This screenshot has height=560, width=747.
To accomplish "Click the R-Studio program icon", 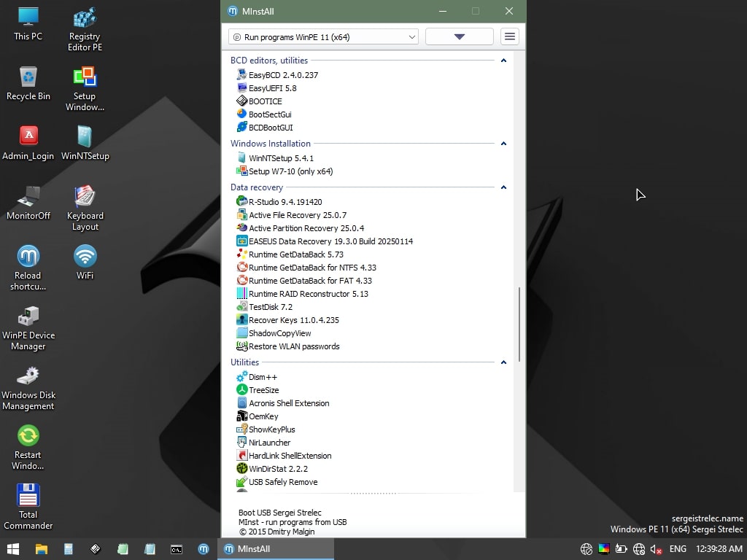I will click(242, 201).
